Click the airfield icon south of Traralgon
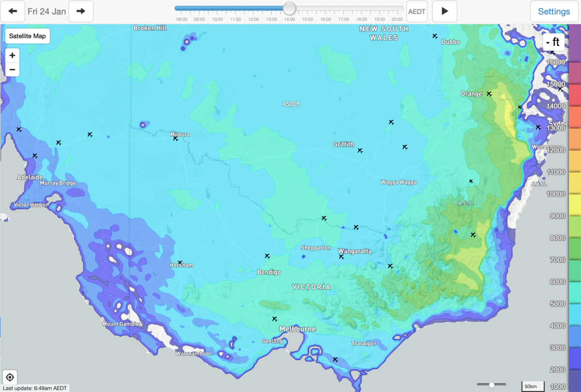 click(x=335, y=359)
